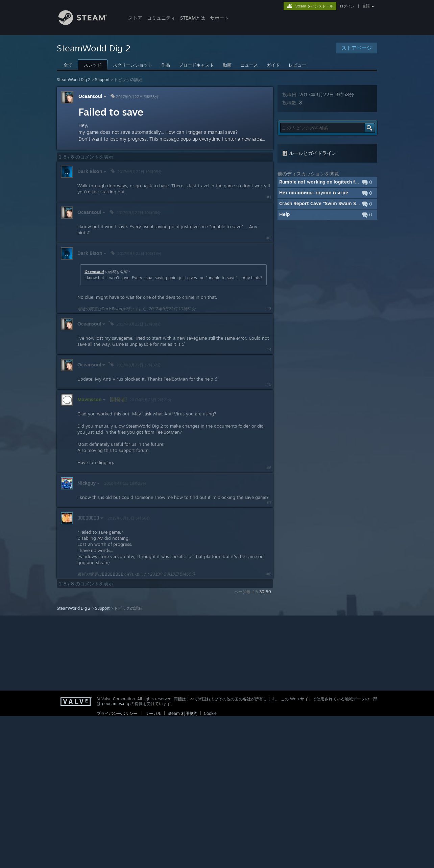434x868 pixels.
Task: Open the サポート header link
Action: coord(219,18)
